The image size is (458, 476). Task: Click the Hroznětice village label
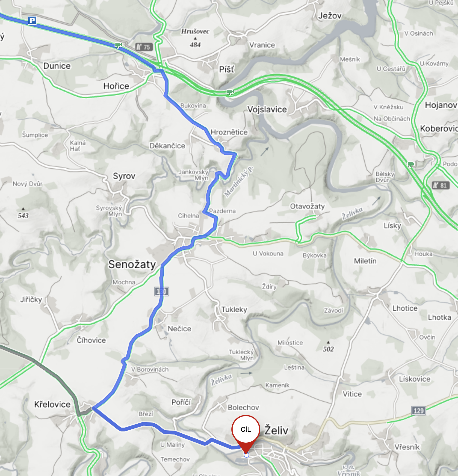click(x=229, y=132)
